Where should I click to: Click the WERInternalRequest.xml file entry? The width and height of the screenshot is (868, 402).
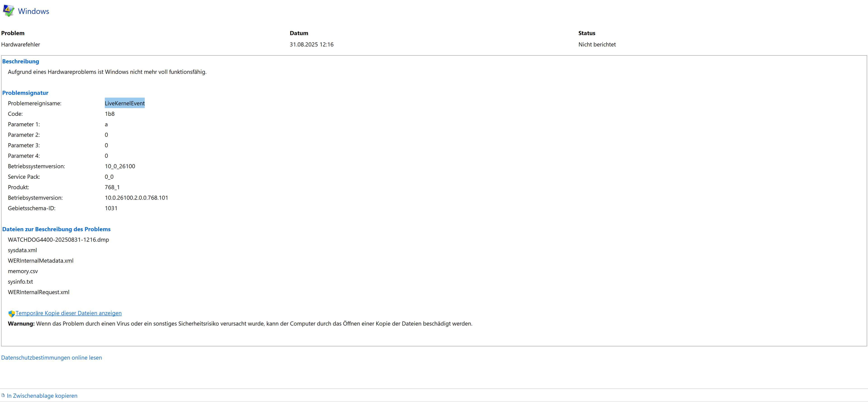(x=38, y=292)
